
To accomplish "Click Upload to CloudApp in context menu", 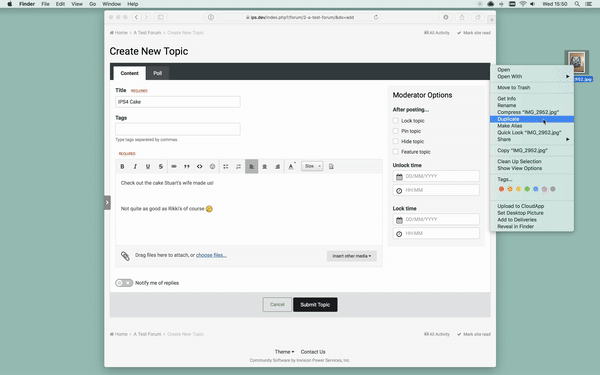I will point(532,206).
